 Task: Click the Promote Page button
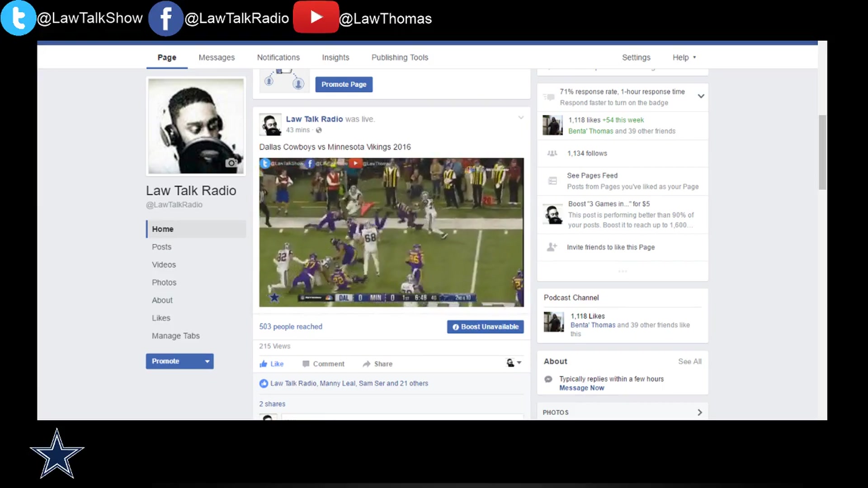344,84
